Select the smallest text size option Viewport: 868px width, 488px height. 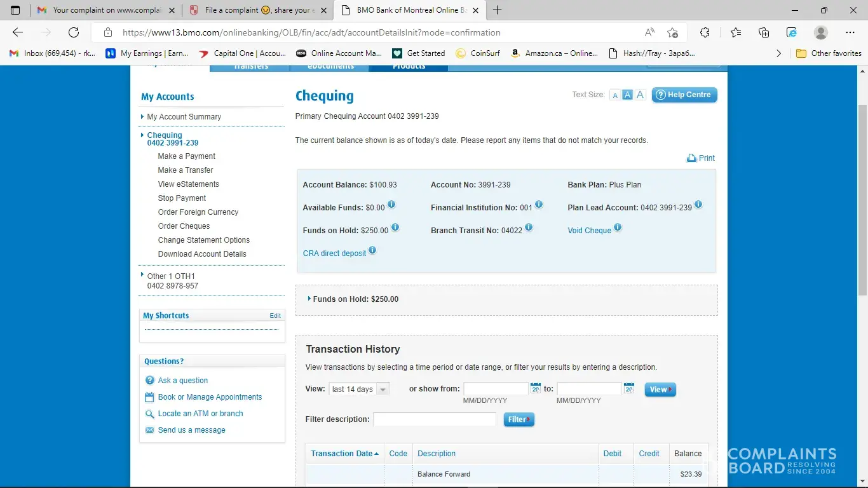click(x=614, y=95)
